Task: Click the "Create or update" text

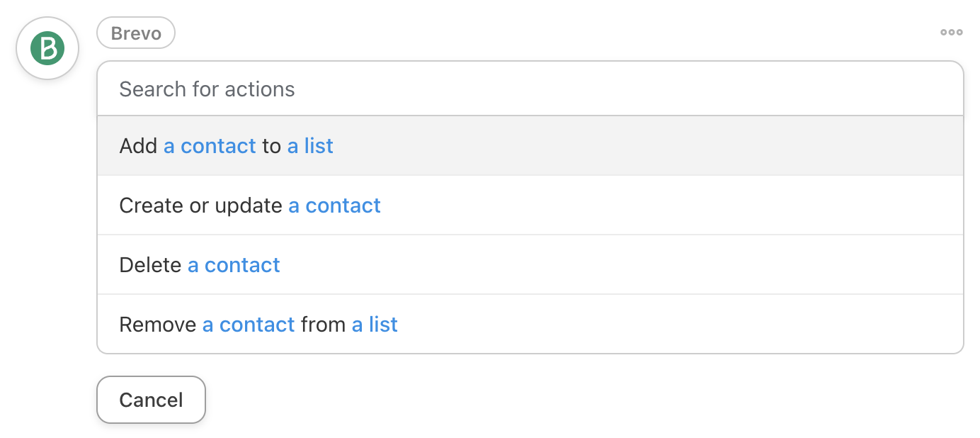Action: click(x=200, y=206)
